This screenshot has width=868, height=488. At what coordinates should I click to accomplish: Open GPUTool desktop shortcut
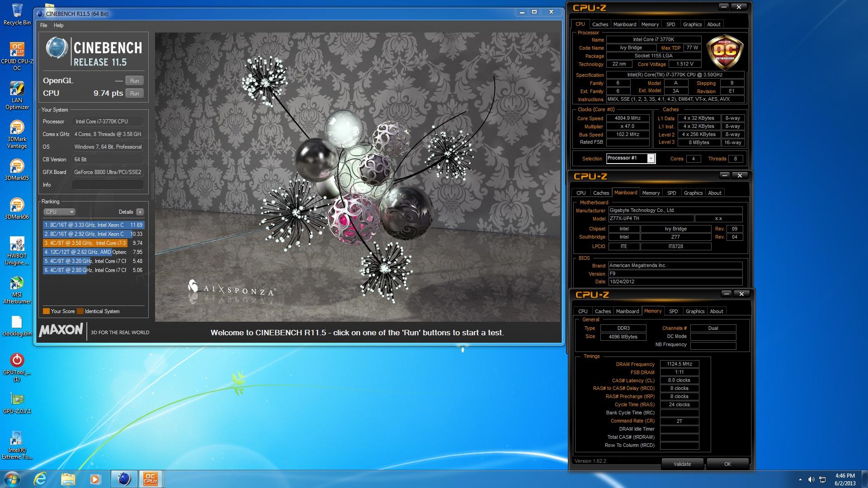click(x=17, y=367)
